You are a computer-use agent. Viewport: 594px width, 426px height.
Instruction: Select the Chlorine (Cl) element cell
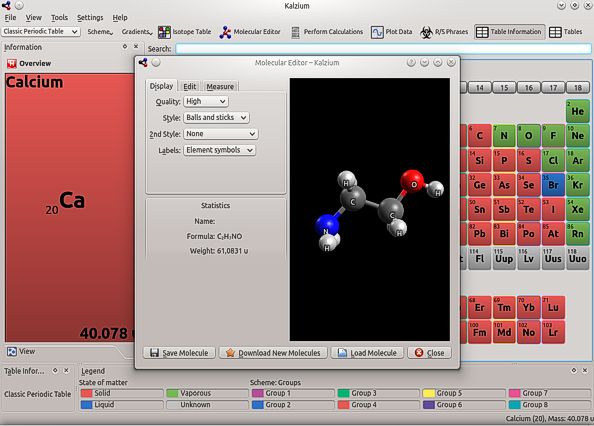[553, 160]
